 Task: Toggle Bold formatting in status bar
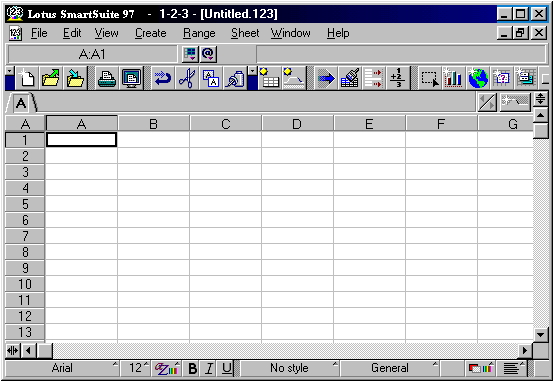[x=193, y=368]
